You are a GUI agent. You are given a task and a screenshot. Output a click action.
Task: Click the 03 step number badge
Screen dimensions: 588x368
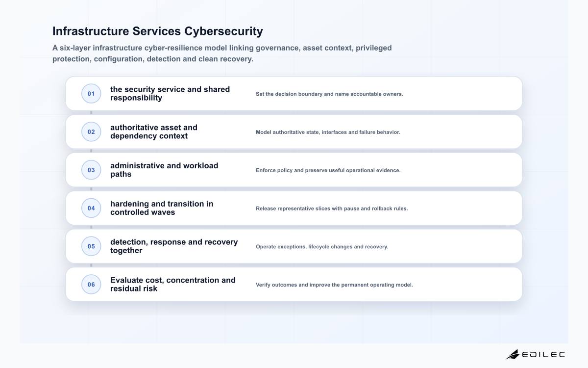91,170
